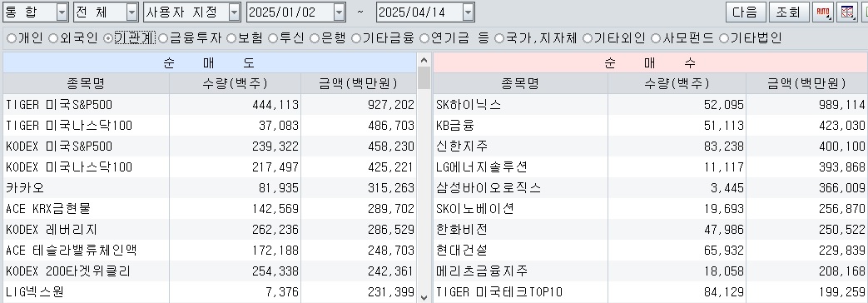Click the 조회 search button
Image resolution: width=868 pixels, height=303 pixels.
[x=789, y=12]
